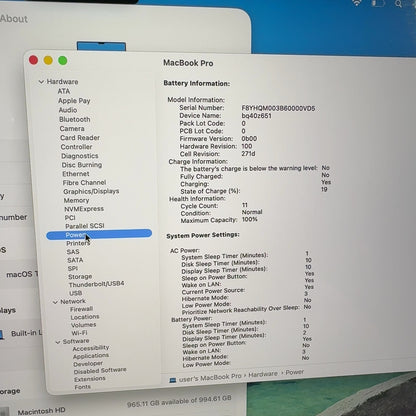Click the System Power Settings heading

[x=203, y=235]
